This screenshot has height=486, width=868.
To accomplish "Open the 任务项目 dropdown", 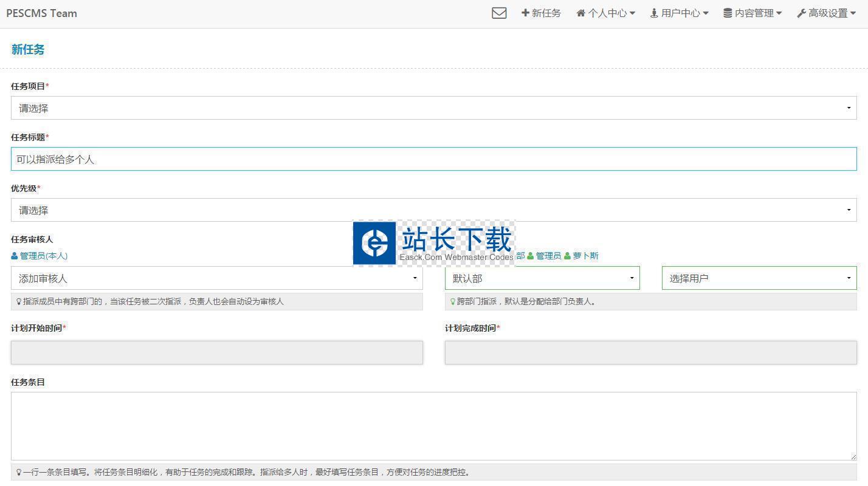I will (x=433, y=108).
